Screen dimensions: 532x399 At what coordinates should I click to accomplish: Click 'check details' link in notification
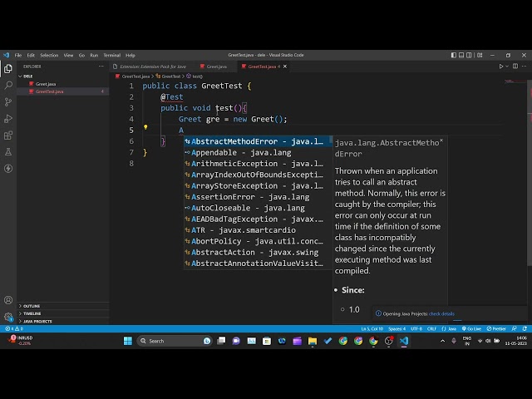point(441,314)
